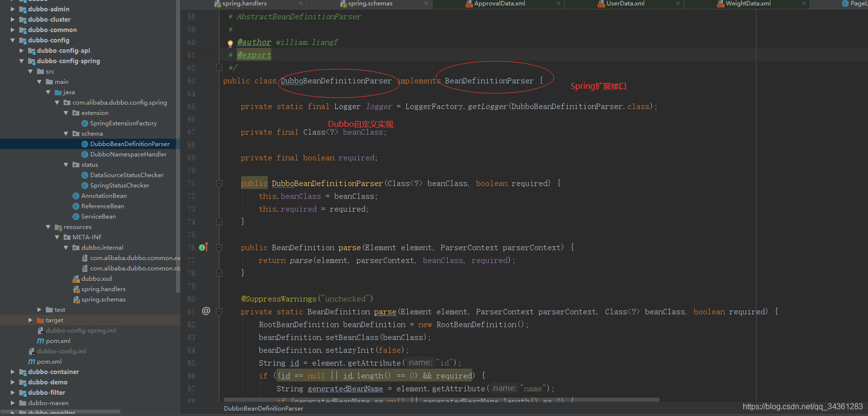The image size is (868, 416).
Task: Select the com.alibaba.dubbo.config.spring package
Action: [x=119, y=103]
